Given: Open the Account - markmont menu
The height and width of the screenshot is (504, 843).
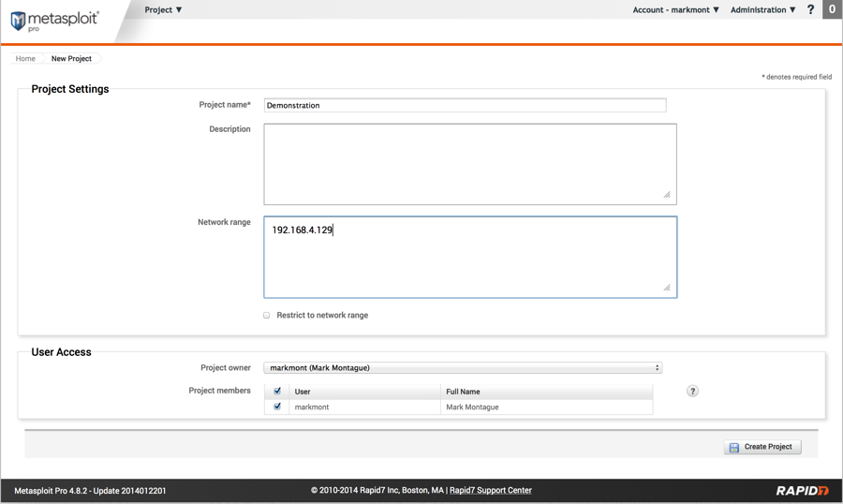Looking at the screenshot, I should (x=675, y=9).
